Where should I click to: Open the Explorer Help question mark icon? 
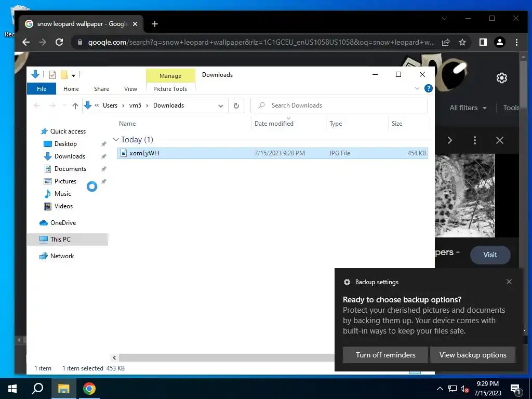click(429, 88)
